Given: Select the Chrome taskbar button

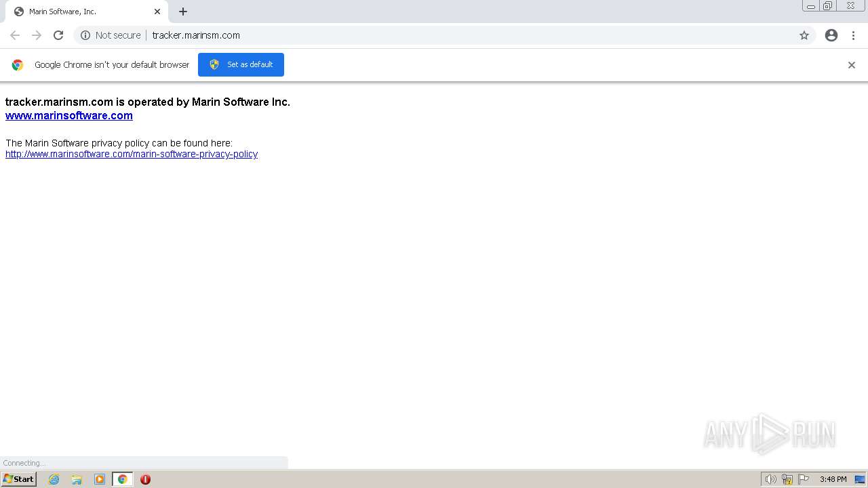Looking at the screenshot, I should (122, 479).
